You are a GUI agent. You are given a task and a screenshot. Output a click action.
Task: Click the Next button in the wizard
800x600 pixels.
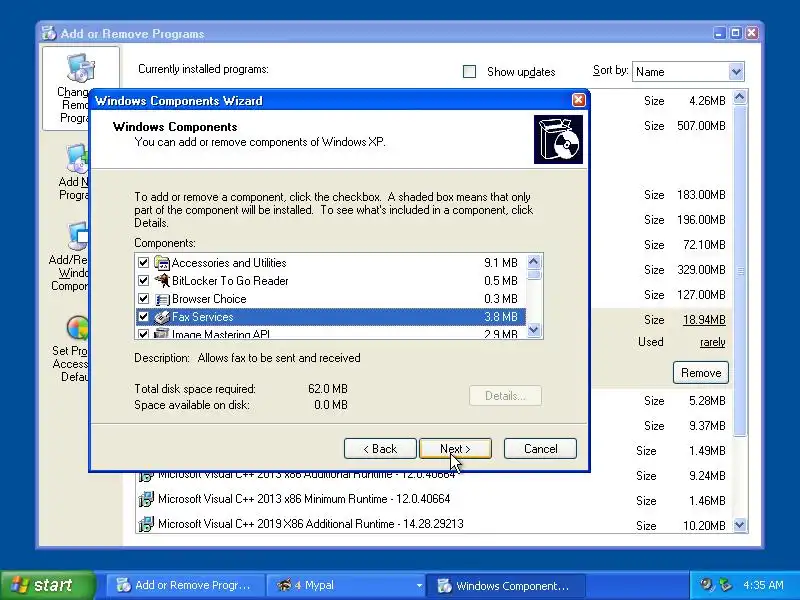pyautogui.click(x=455, y=448)
